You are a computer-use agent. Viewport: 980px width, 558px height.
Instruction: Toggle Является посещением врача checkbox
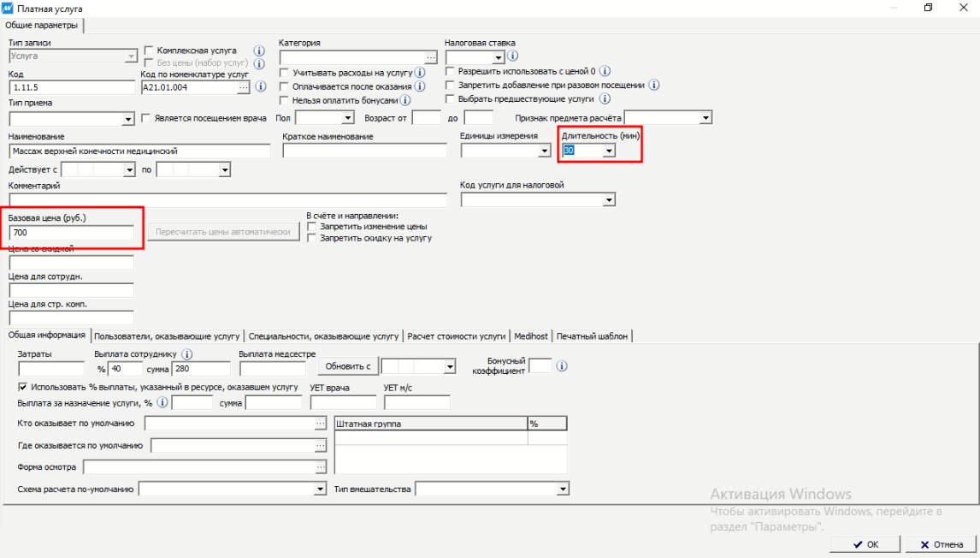point(145,118)
